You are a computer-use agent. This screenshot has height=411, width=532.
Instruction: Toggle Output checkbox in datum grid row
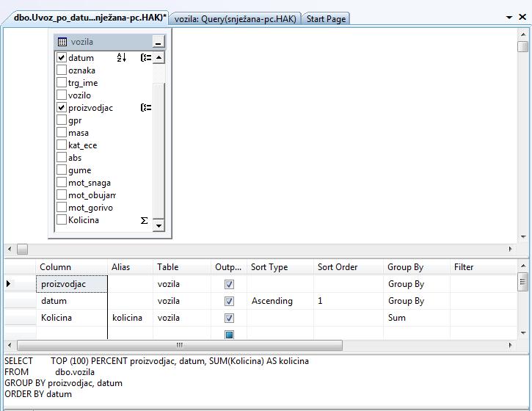tap(229, 301)
